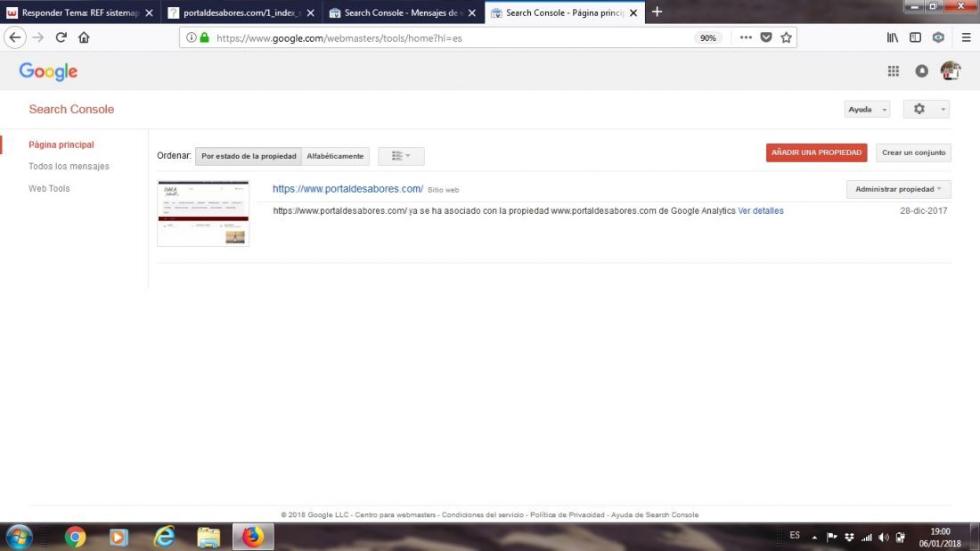
Task: Close the portaldesabores.com/1_index tab
Action: (x=311, y=12)
